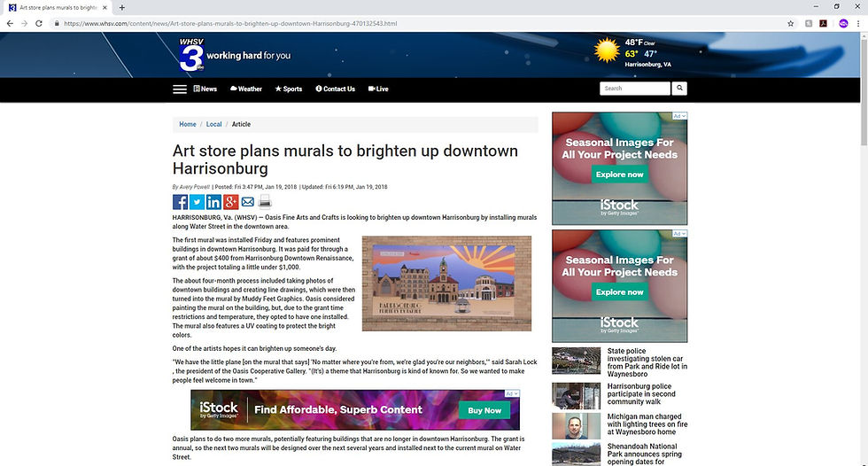Go to Local breadcrumb
Viewport: 868px width, 466px height.
click(213, 124)
